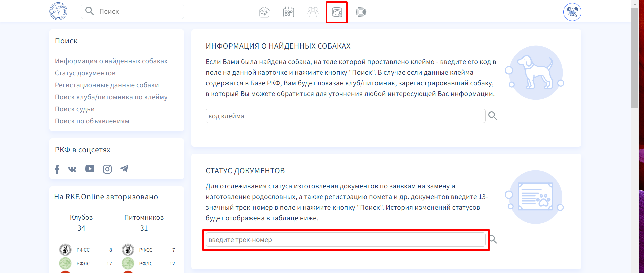
Task: Open the Telegram icon
Action: (x=124, y=169)
